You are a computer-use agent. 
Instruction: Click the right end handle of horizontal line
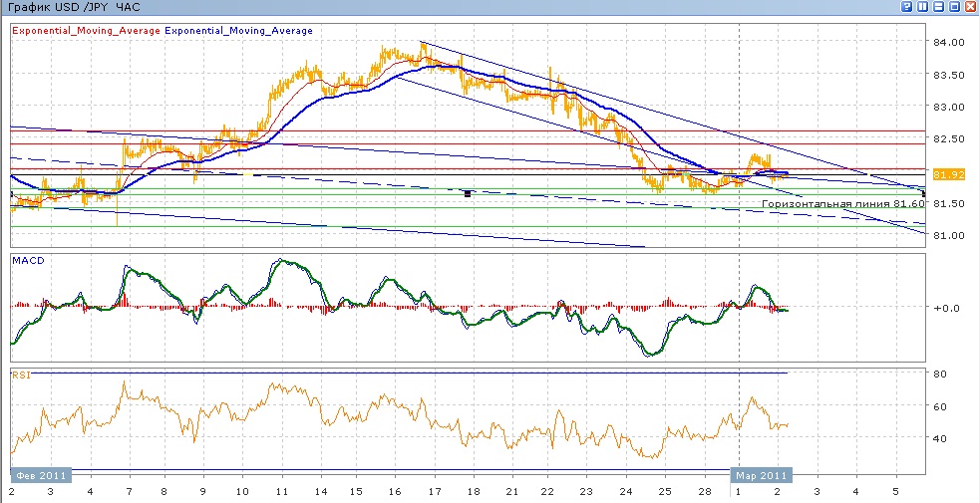[925, 192]
